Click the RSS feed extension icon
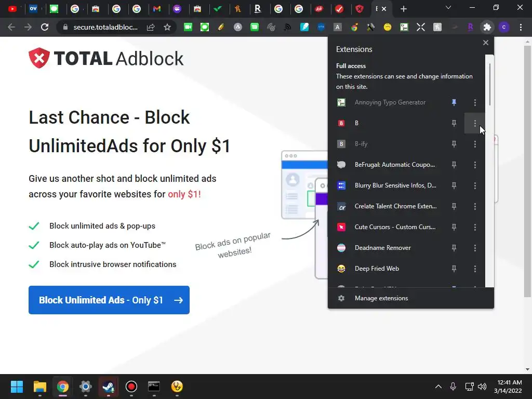This screenshot has height=399, width=532. coord(288,27)
